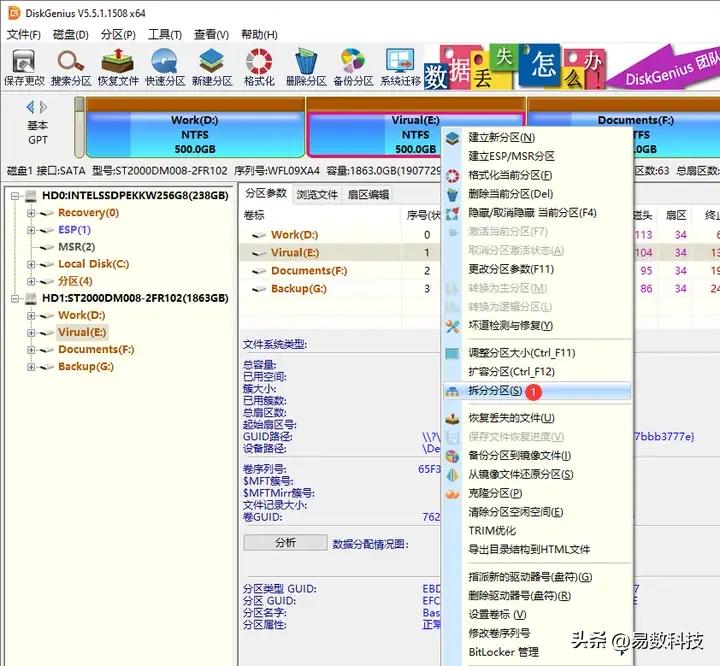Click the 分析 button
The width and height of the screenshot is (720, 666).
(285, 542)
